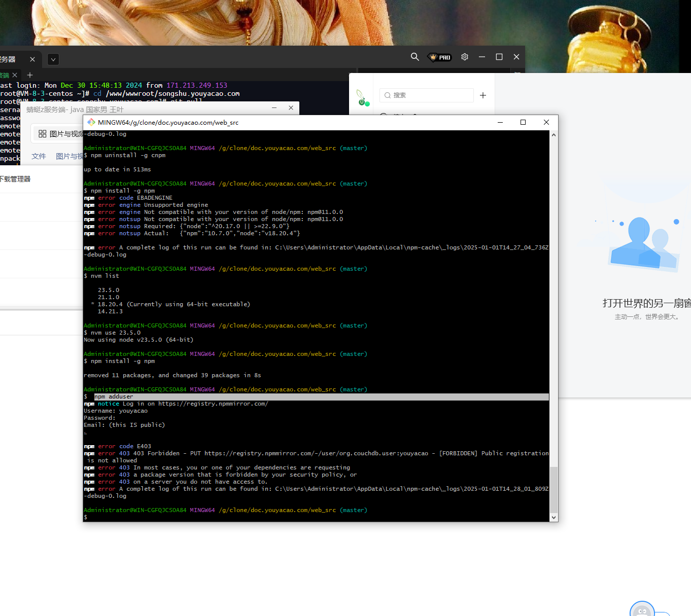The height and width of the screenshot is (616, 691).
Task: Click the 图片与视频 grid icon
Action: (43, 134)
